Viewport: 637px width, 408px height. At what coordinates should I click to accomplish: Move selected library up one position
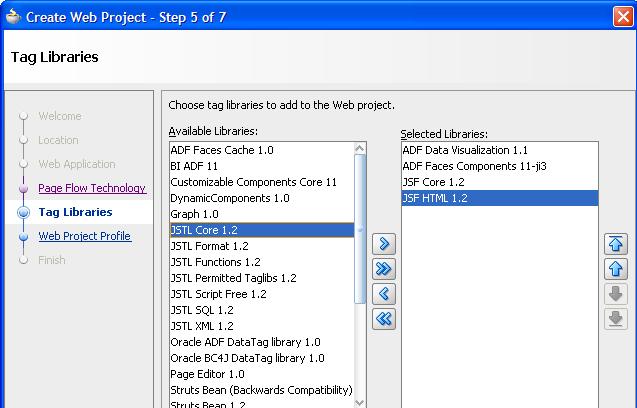coord(616,269)
